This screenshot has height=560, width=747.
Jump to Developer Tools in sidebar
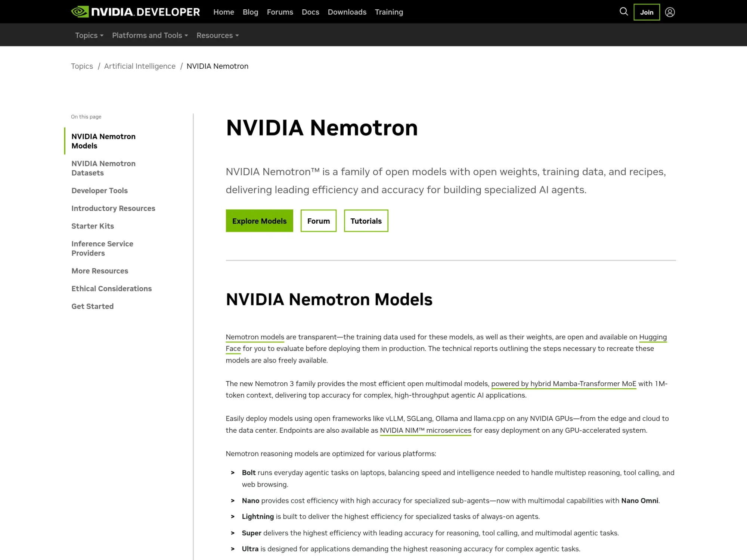pyautogui.click(x=99, y=190)
